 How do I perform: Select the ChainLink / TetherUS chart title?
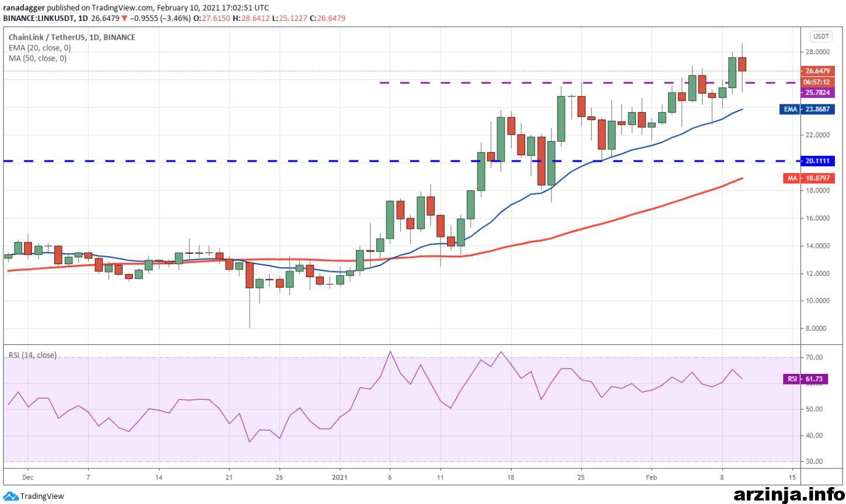point(72,37)
